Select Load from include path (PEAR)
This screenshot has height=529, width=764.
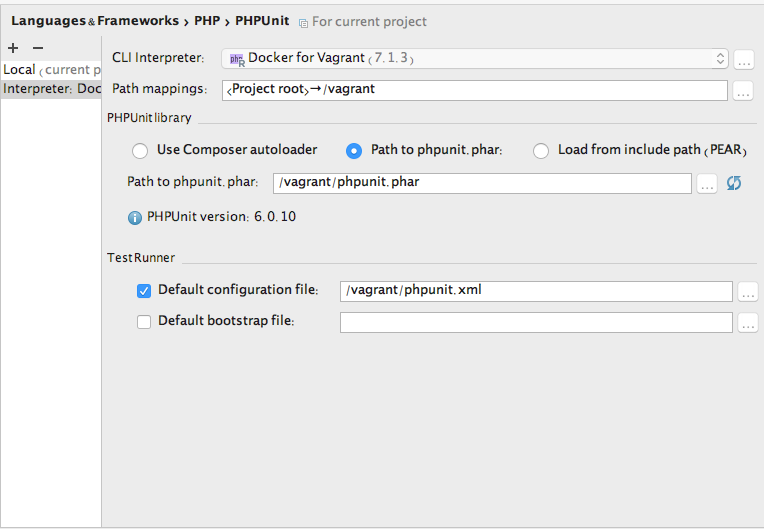pos(541,151)
